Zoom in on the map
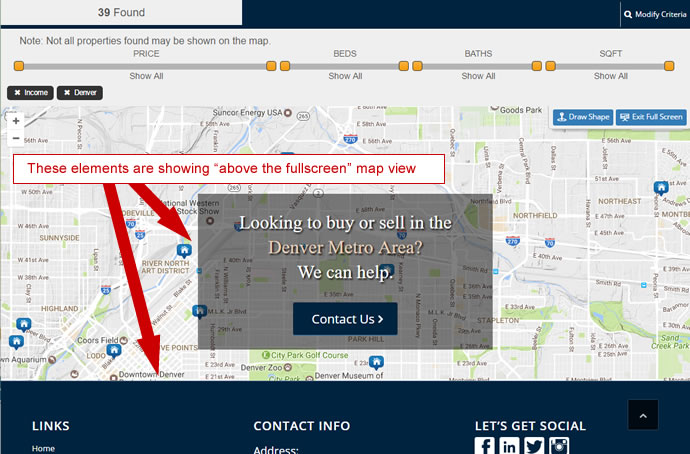The image size is (690, 454). pos(16,121)
